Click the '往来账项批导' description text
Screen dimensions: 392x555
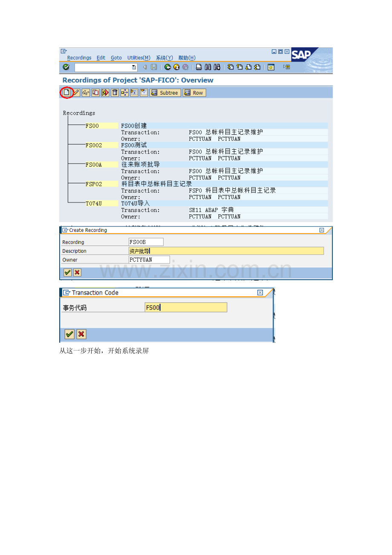point(141,165)
